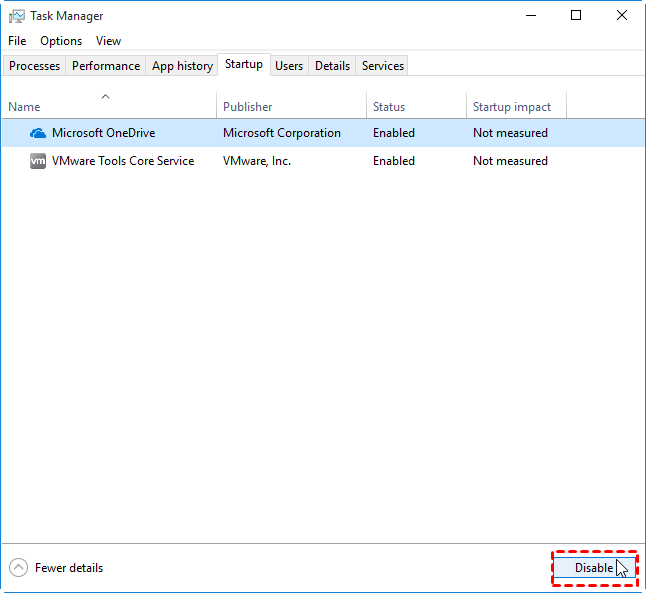Image resolution: width=646 pixels, height=593 pixels.
Task: Open the Services tab
Action: (x=383, y=66)
